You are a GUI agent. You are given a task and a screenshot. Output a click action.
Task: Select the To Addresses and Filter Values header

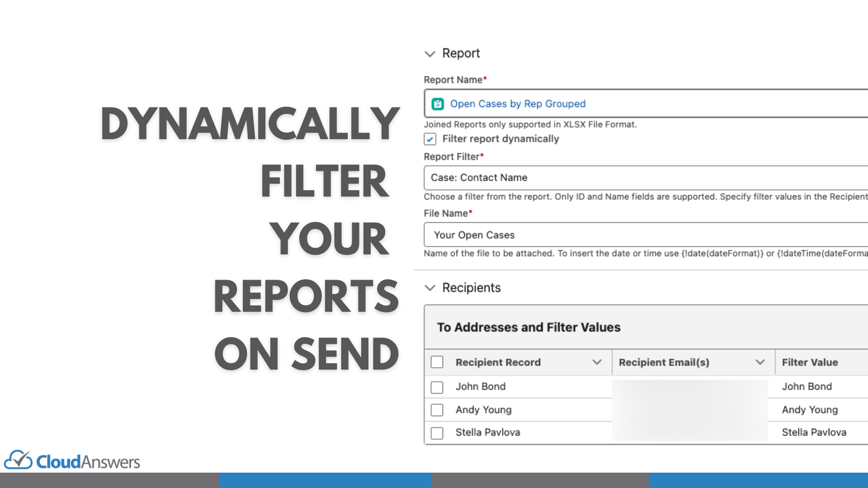(x=528, y=327)
